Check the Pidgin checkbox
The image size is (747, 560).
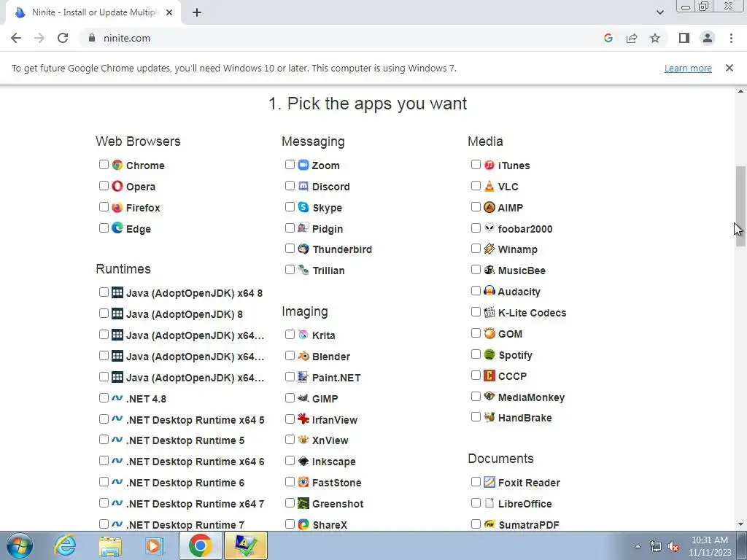pyautogui.click(x=290, y=227)
